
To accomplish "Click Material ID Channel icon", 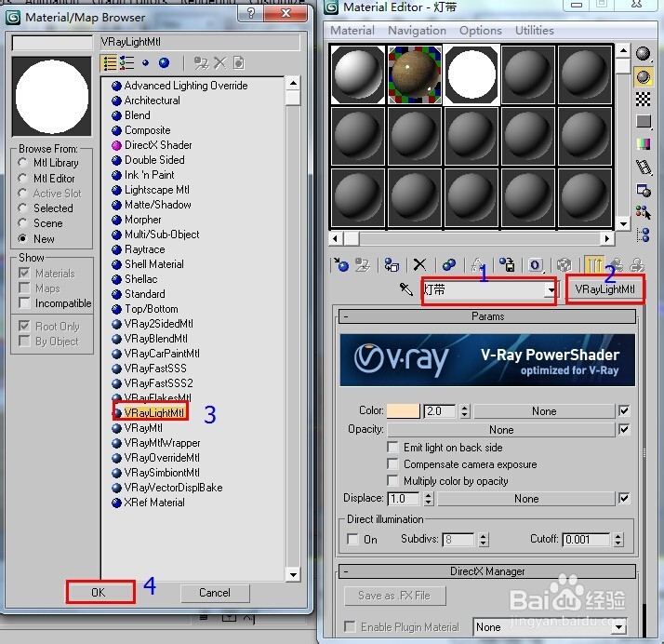I will pos(536,265).
